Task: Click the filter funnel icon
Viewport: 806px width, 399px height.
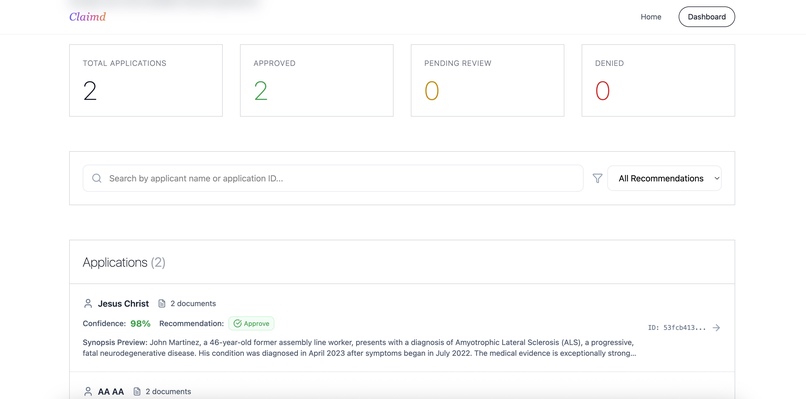Action: point(597,178)
